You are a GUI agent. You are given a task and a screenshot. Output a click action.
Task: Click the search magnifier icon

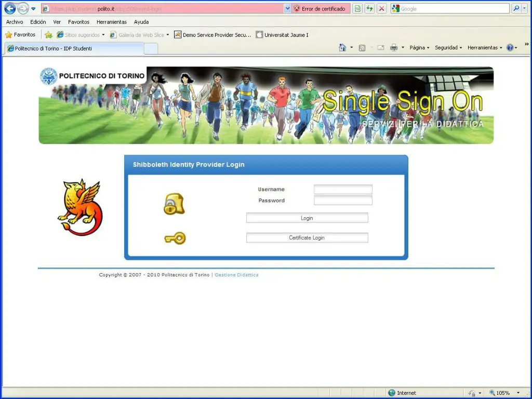516,8
